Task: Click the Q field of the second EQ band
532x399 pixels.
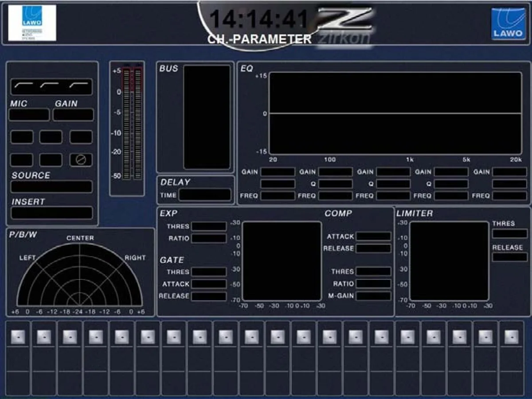Action: pos(336,184)
